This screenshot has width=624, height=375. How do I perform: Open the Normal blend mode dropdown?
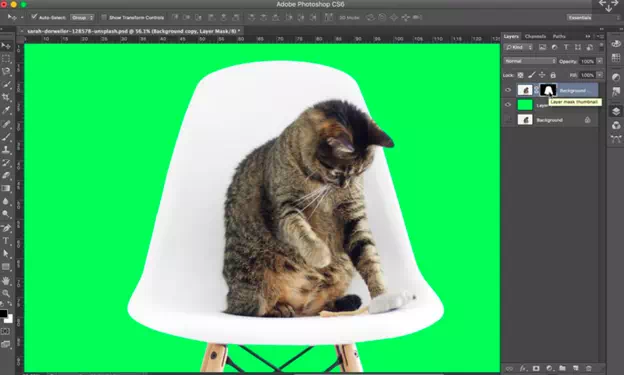click(530, 61)
